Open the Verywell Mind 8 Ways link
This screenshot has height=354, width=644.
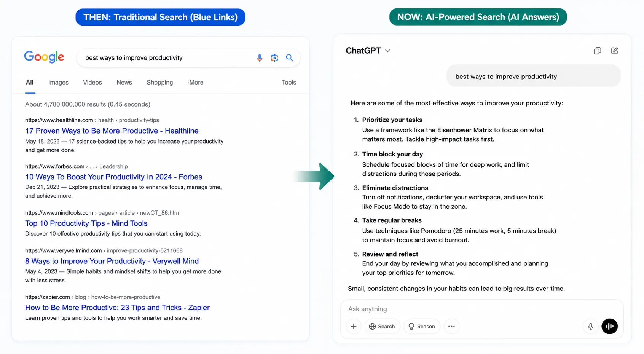(x=112, y=261)
